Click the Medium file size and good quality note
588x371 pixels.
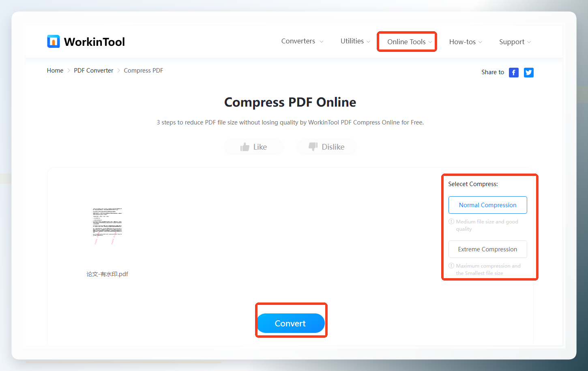[487, 225]
